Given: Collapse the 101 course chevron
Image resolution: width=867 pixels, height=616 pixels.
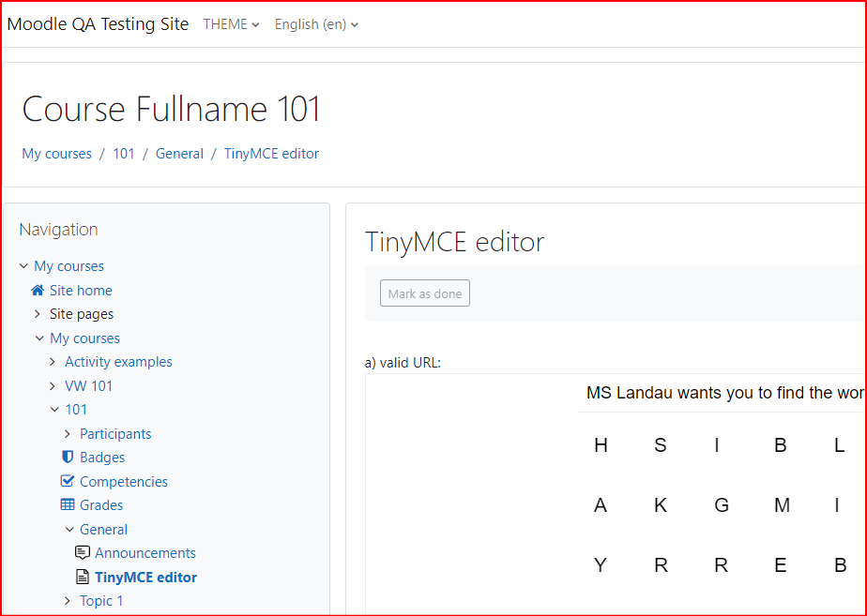Looking at the screenshot, I should coord(54,410).
